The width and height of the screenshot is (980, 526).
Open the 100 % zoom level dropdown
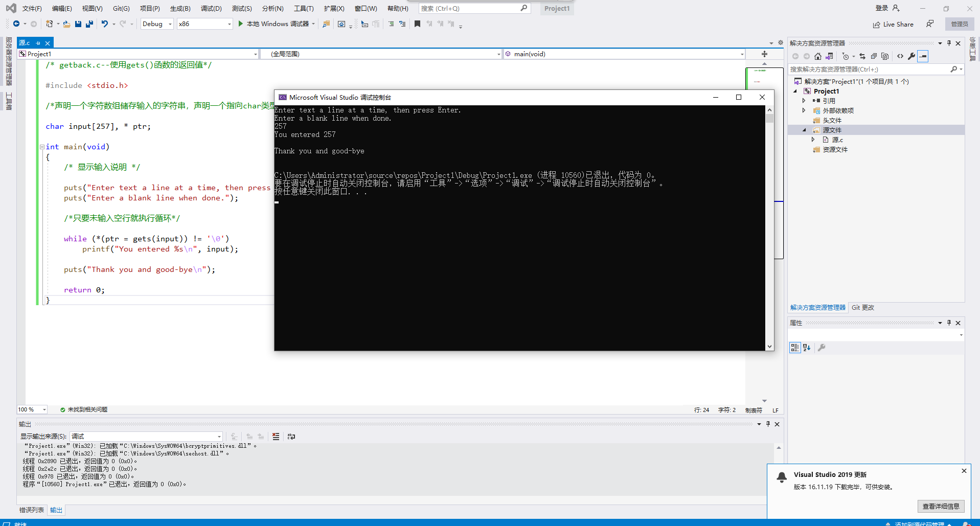32,409
